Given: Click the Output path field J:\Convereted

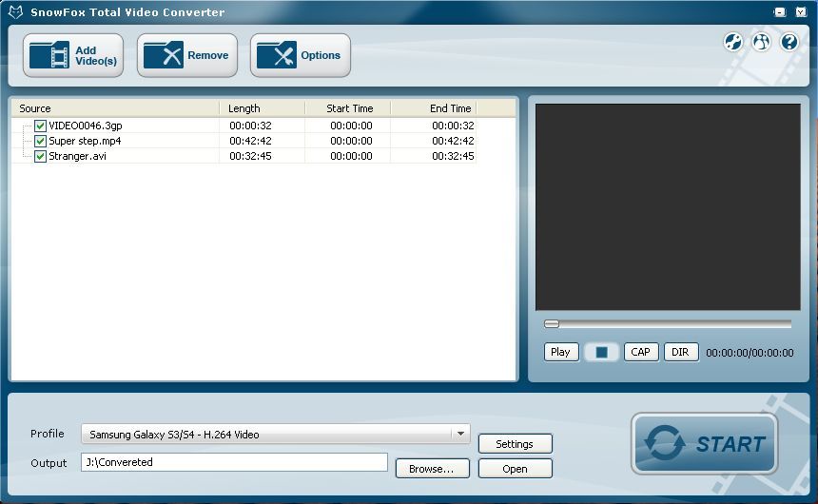Looking at the screenshot, I should pyautogui.click(x=234, y=462).
